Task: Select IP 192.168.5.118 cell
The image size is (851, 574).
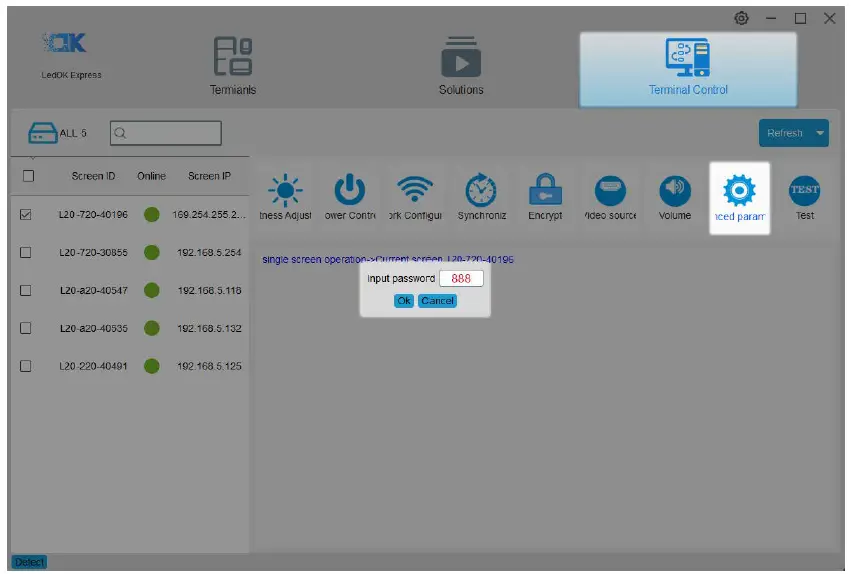Action: tap(209, 290)
